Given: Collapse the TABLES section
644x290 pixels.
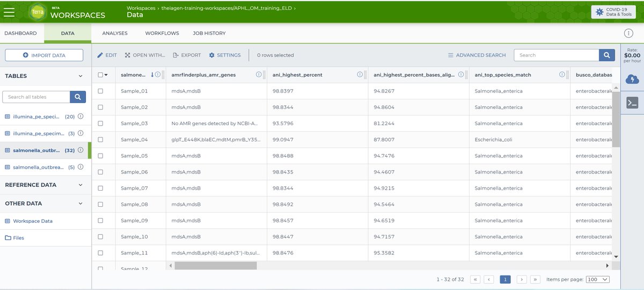Looking at the screenshot, I should click(x=81, y=76).
